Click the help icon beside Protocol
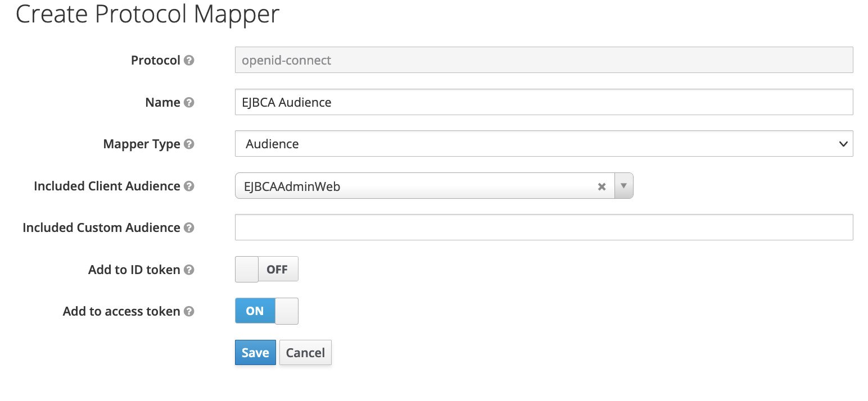The height and width of the screenshot is (401, 868). 189,60
